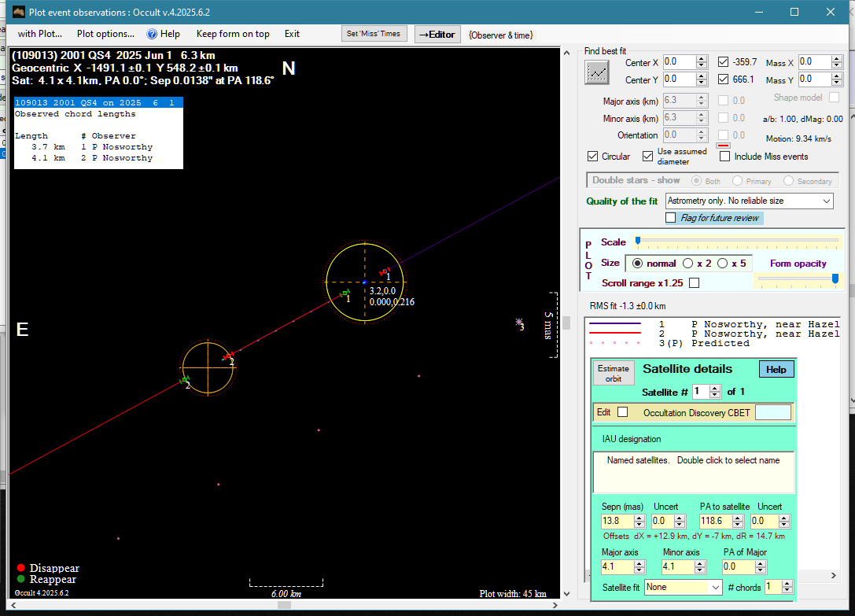
Task: Increase Center X with spinner up arrow
Action: 702,59
